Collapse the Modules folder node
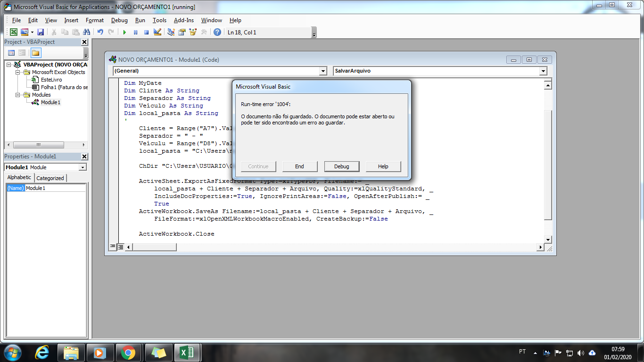This screenshot has height=362, width=644. [18, 95]
